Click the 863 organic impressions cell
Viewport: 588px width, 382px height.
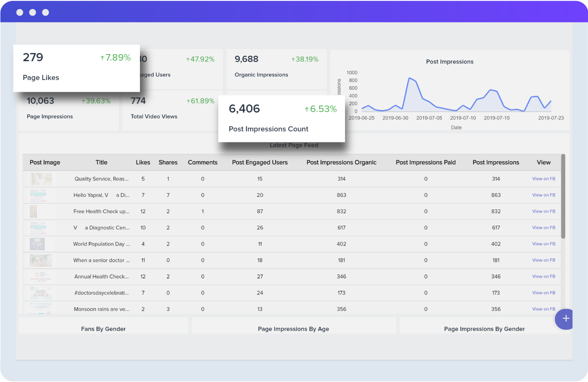pos(341,195)
